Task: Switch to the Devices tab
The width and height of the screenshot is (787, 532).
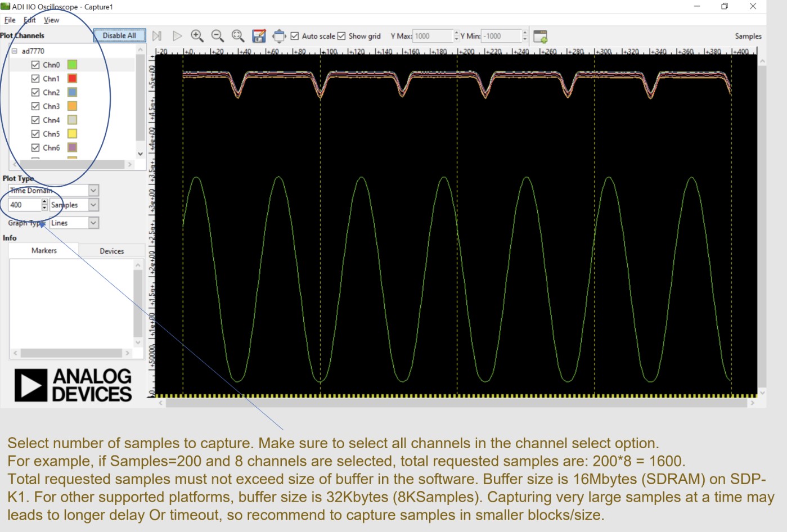Action: pyautogui.click(x=111, y=250)
